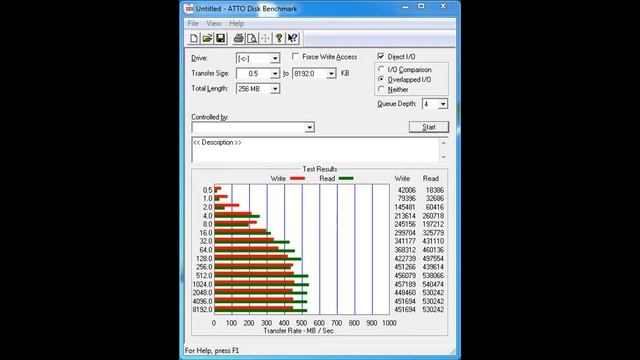Click the Open file toolbar icon
The height and width of the screenshot is (360, 640).
pyautogui.click(x=207, y=38)
